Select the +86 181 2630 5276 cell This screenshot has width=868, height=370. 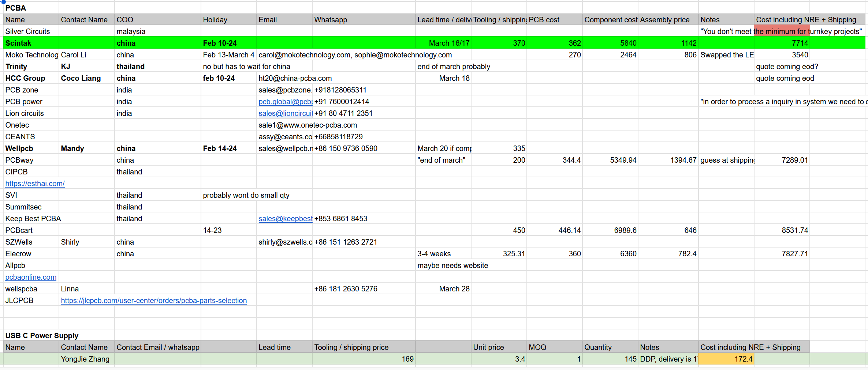[364, 289]
